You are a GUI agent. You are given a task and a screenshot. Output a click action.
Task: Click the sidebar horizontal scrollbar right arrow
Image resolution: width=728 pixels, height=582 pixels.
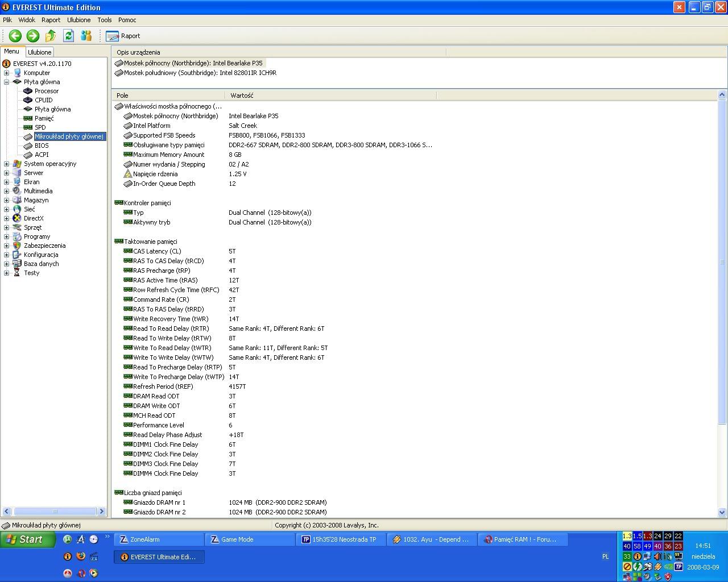tap(102, 512)
